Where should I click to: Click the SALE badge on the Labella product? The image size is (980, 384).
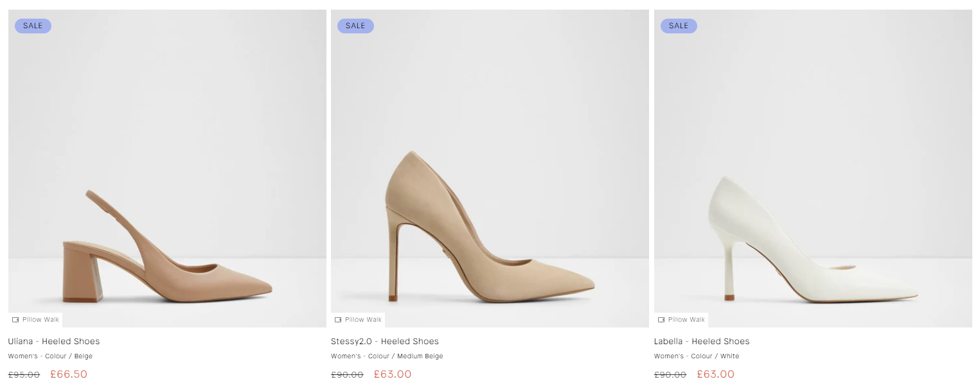(x=679, y=26)
